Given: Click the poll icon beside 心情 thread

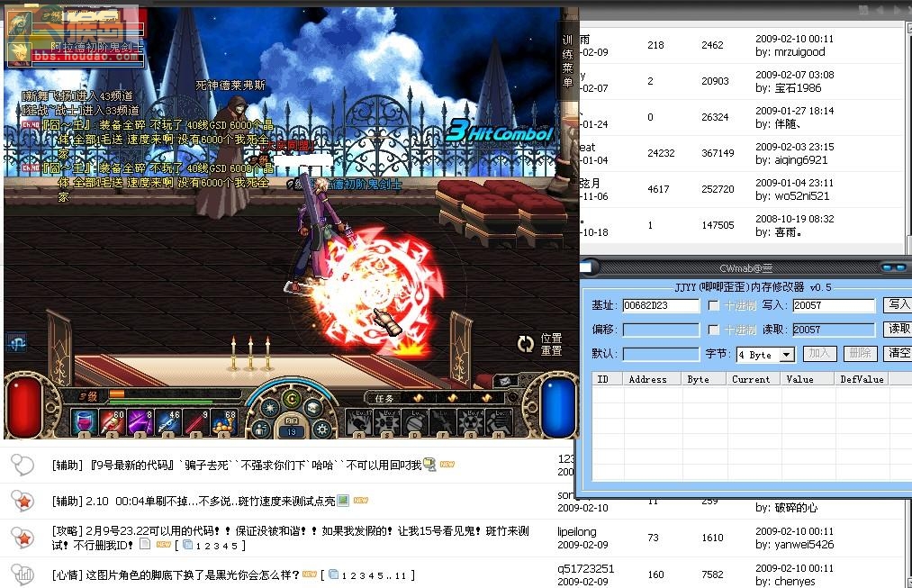Looking at the screenshot, I should [x=23, y=574].
